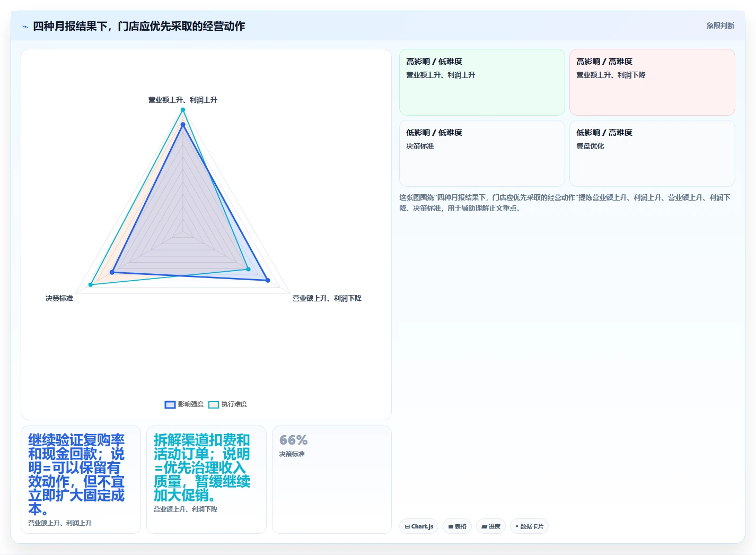Click the 66% value
Screen dimensions: 756x555
(293, 440)
